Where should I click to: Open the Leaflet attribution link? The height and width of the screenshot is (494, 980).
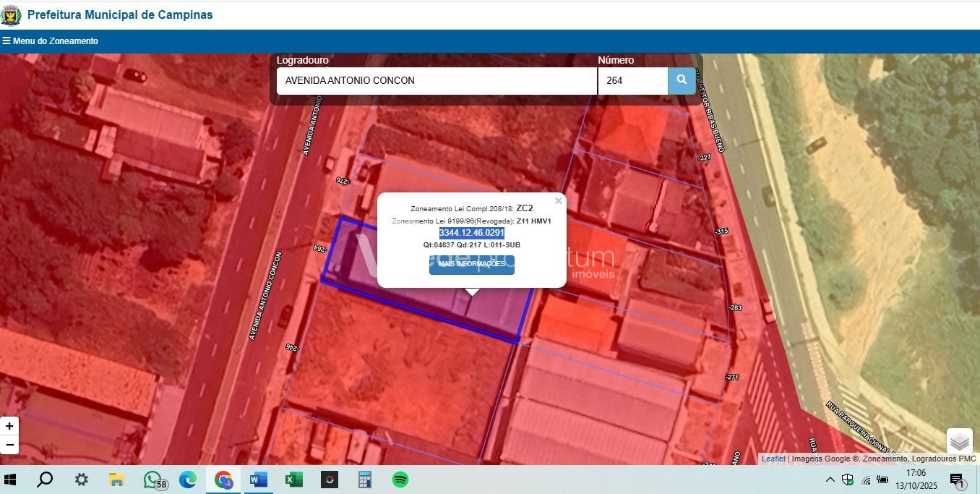tap(773, 459)
